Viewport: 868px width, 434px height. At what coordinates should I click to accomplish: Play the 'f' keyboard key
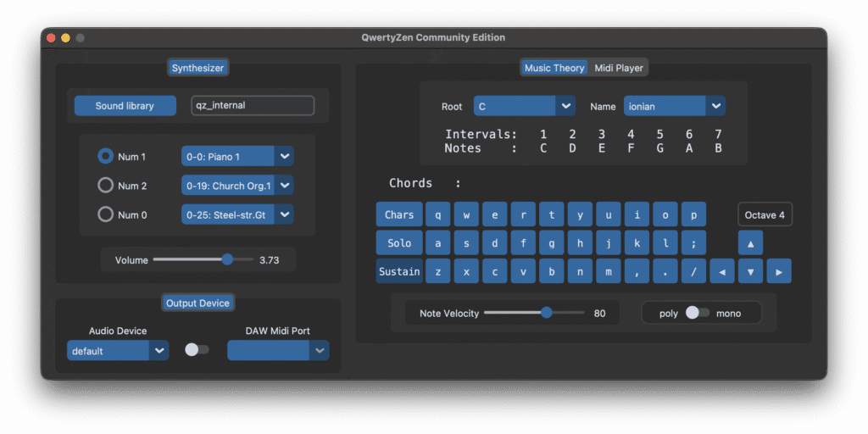click(x=523, y=243)
